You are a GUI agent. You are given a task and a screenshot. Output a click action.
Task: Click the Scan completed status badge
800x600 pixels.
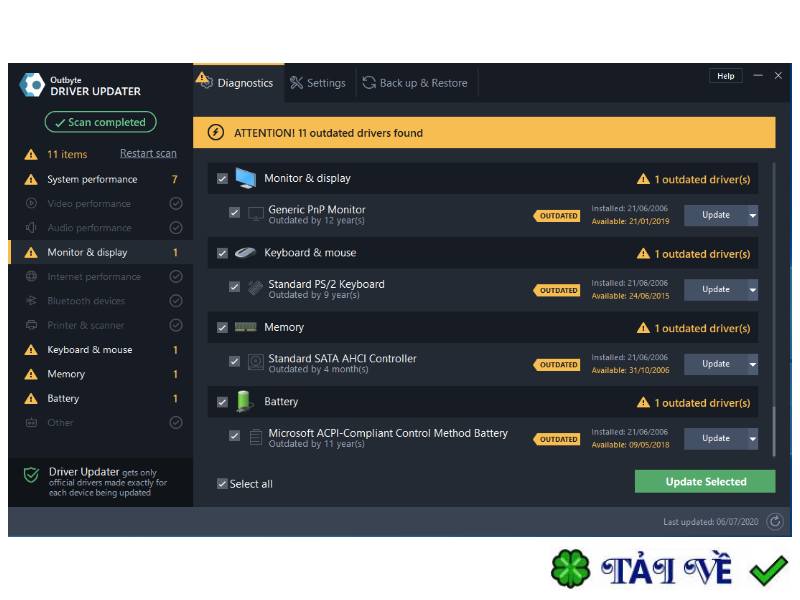point(101,122)
